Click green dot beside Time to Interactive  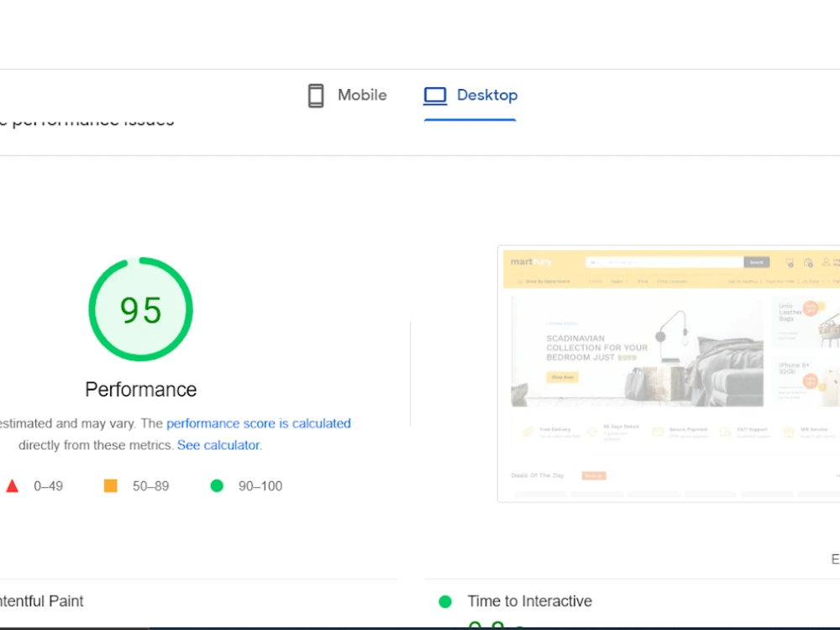(445, 601)
